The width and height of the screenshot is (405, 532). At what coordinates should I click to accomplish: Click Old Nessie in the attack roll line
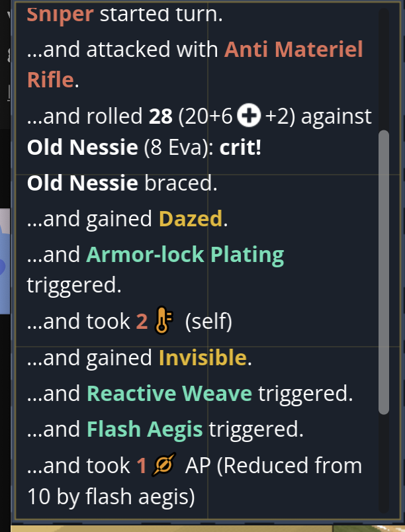click(82, 147)
